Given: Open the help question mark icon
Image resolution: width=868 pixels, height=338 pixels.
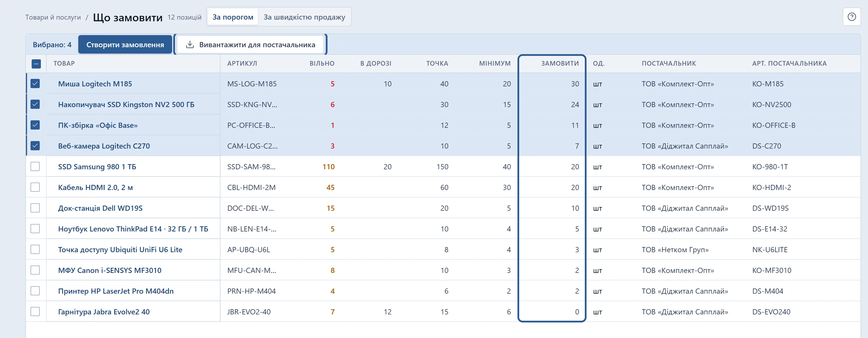Looking at the screenshot, I should [852, 17].
